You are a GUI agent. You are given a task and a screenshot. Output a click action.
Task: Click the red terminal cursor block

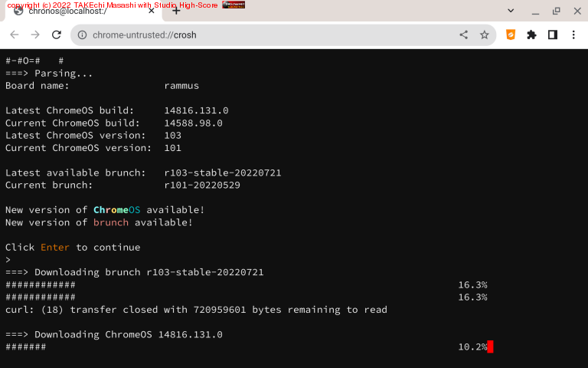coord(490,347)
